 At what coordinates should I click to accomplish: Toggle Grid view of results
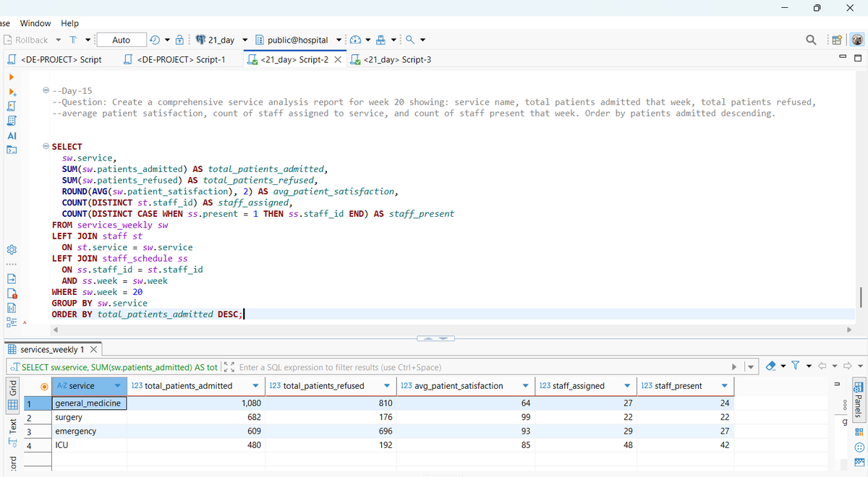click(x=12, y=396)
